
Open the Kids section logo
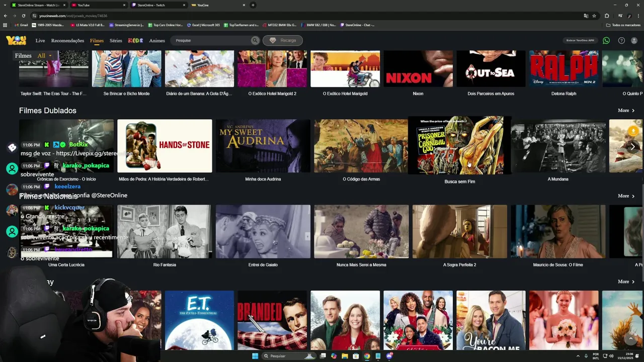pos(136,40)
